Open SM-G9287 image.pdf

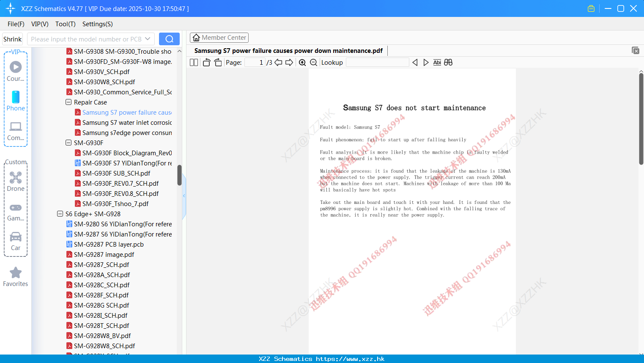pyautogui.click(x=100, y=254)
